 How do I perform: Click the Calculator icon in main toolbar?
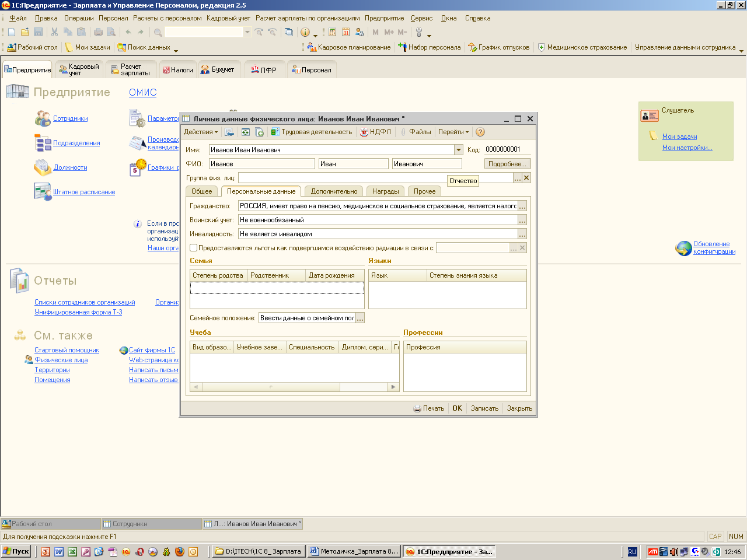point(333,32)
